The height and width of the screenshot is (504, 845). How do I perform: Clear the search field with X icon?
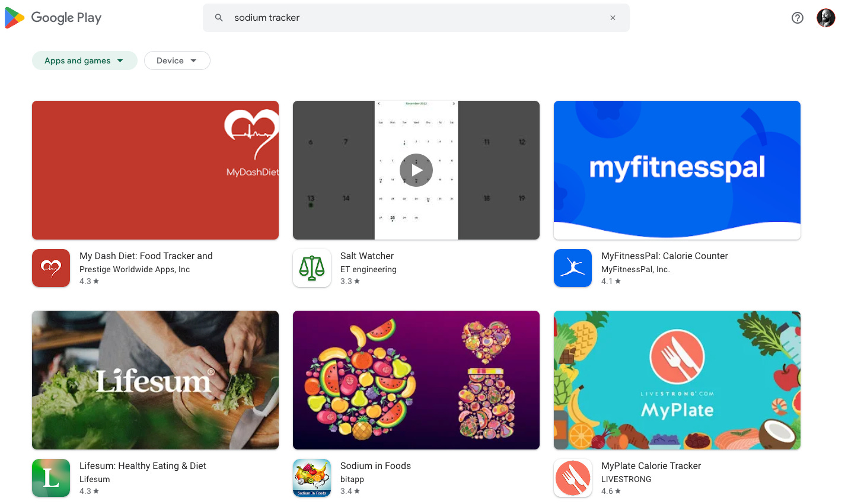pos(613,18)
